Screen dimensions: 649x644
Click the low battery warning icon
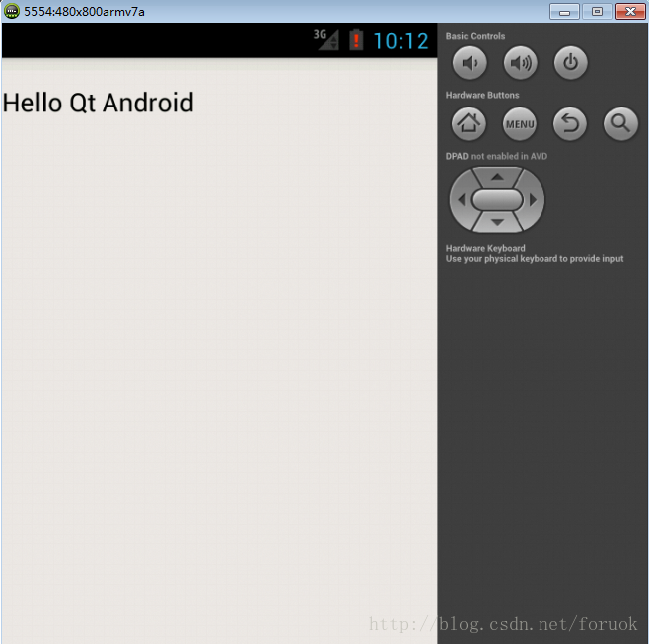coord(356,40)
